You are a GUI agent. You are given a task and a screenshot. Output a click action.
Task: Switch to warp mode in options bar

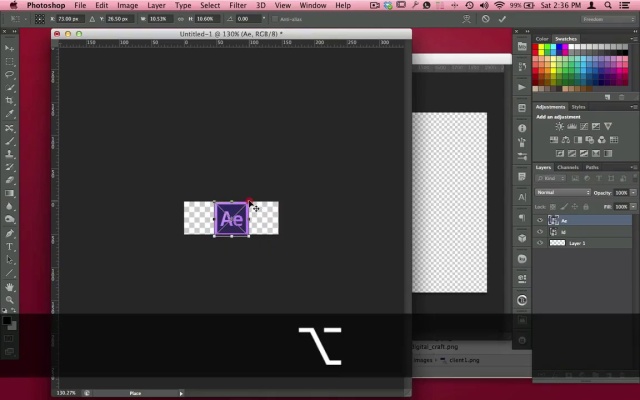click(x=467, y=19)
